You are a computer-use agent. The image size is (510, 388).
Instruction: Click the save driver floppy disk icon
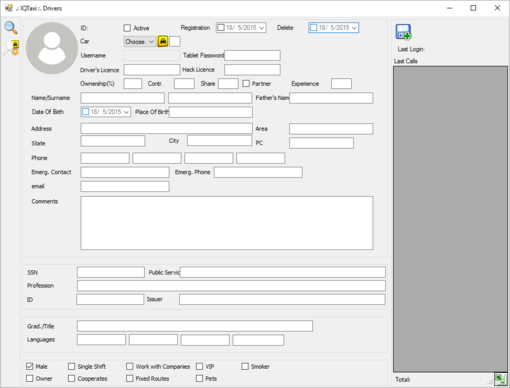403,32
